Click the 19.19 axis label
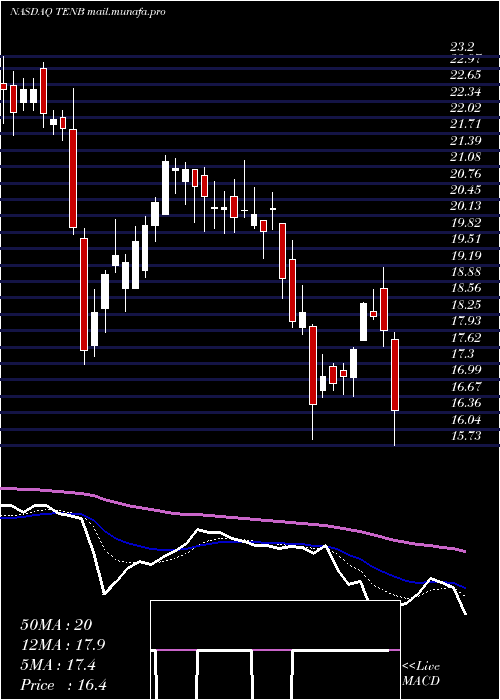Image resolution: width=500 pixels, height=700 pixels. click(466, 256)
